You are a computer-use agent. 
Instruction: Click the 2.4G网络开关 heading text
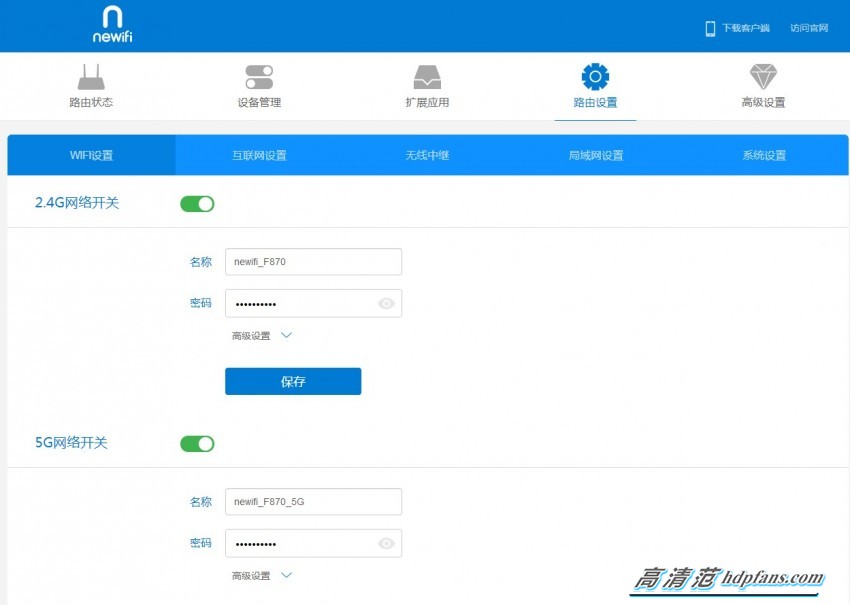(x=77, y=203)
